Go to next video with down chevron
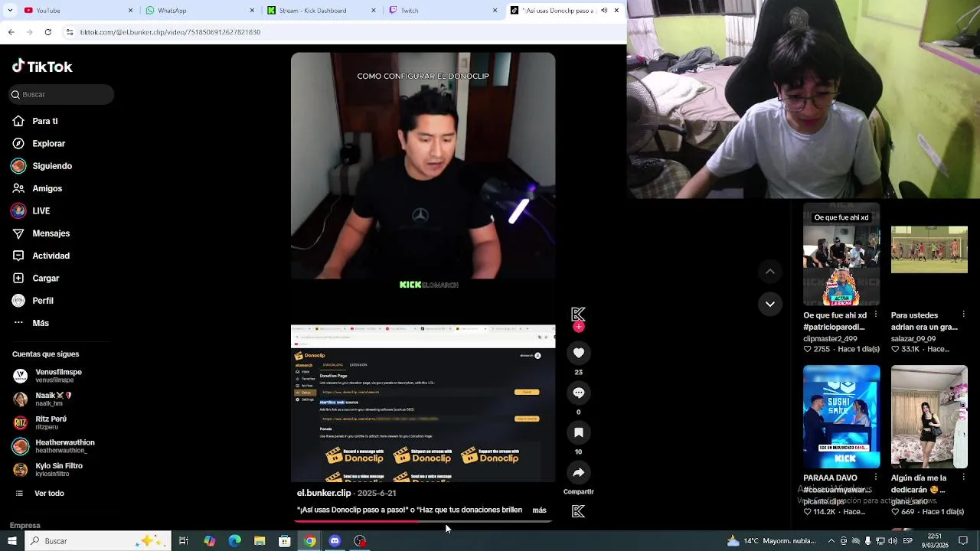Screen dimensions: 980x551 (x=770, y=304)
